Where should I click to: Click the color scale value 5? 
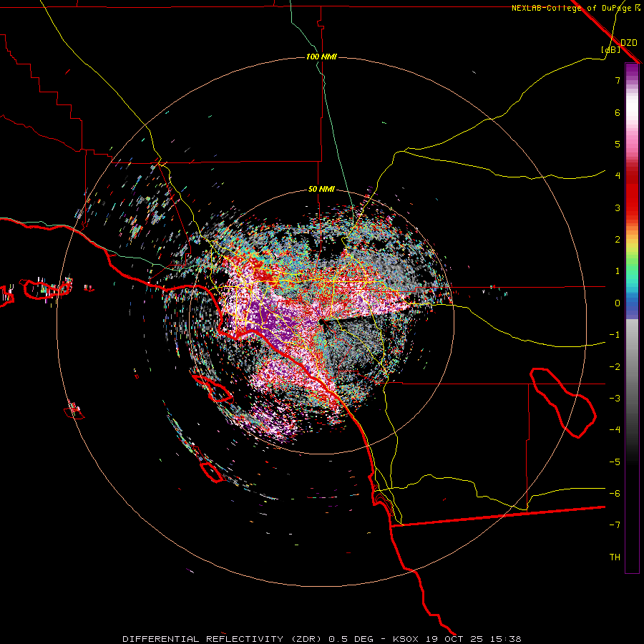[x=618, y=144]
